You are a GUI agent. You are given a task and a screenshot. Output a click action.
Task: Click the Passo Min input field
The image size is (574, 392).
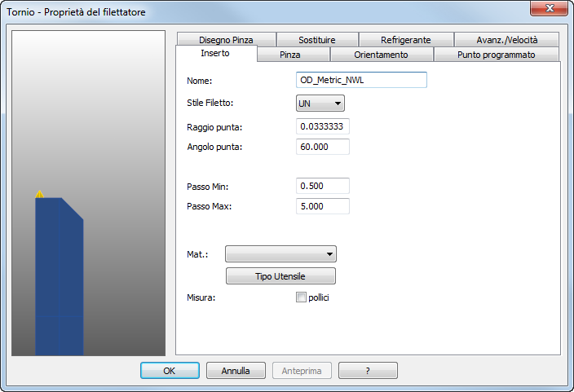pyautogui.click(x=323, y=186)
